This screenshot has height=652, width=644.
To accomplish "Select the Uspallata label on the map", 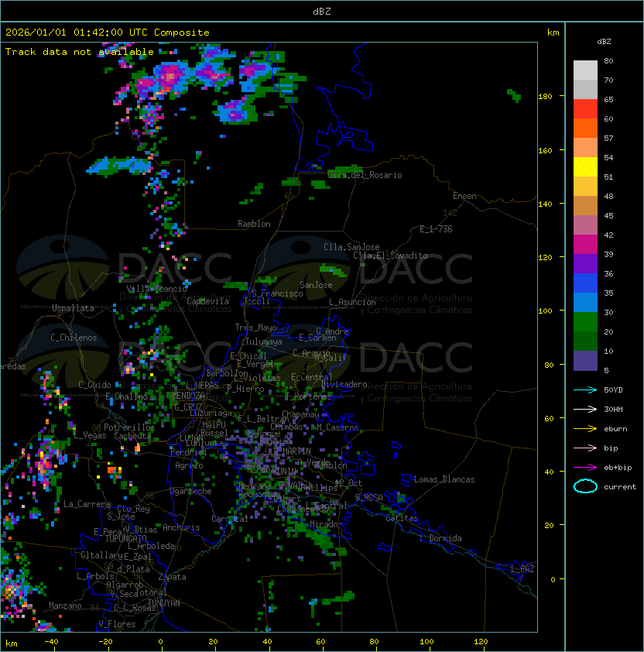I will 73,308.
